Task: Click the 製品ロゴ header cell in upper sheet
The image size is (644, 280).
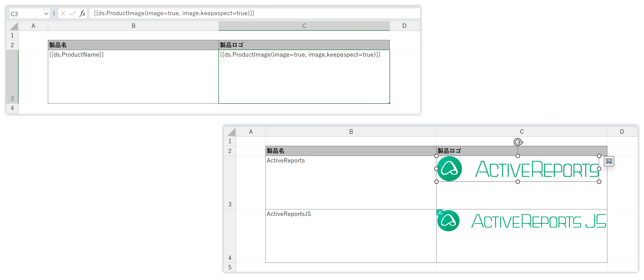Action: [304, 45]
